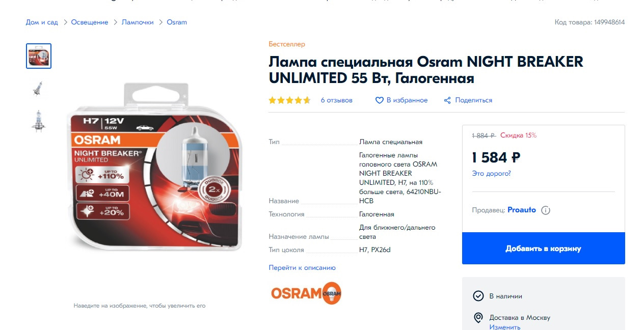Screen dimensions: 644x330
Task: Click Добавить в корзину button
Action: click(543, 249)
